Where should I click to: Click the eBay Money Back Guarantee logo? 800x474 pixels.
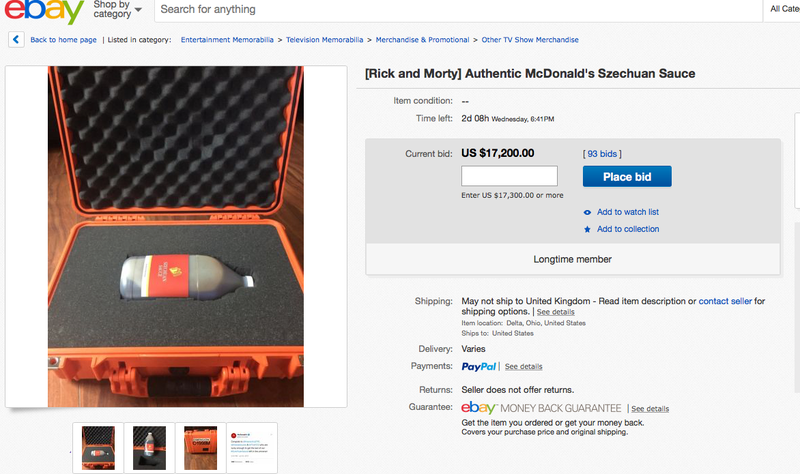pyautogui.click(x=541, y=408)
